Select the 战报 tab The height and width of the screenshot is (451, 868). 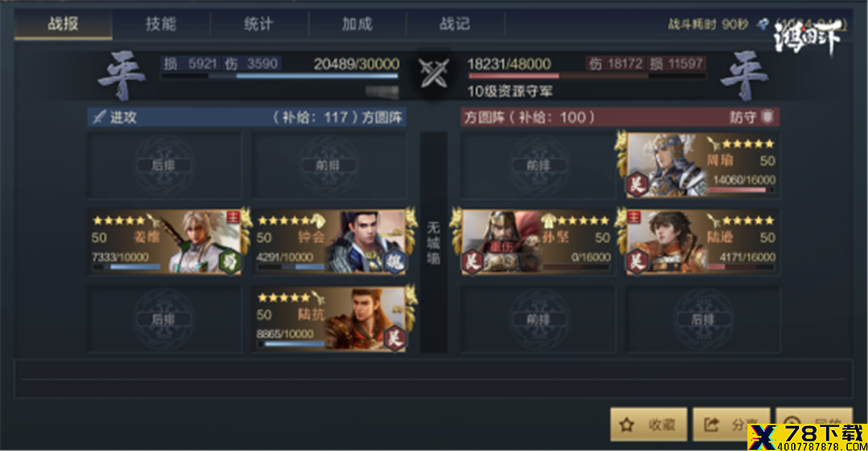click(x=63, y=24)
